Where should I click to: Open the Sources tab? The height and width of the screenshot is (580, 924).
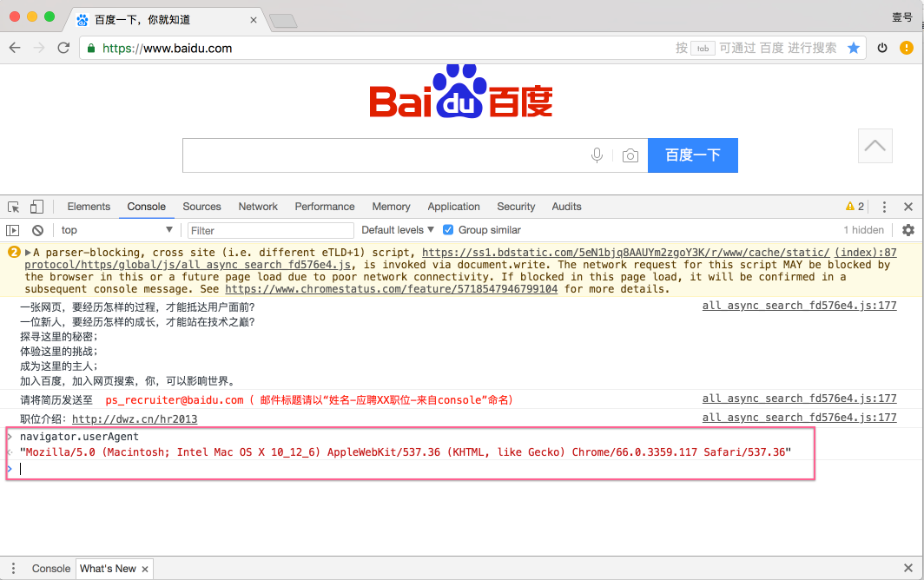tap(201, 207)
